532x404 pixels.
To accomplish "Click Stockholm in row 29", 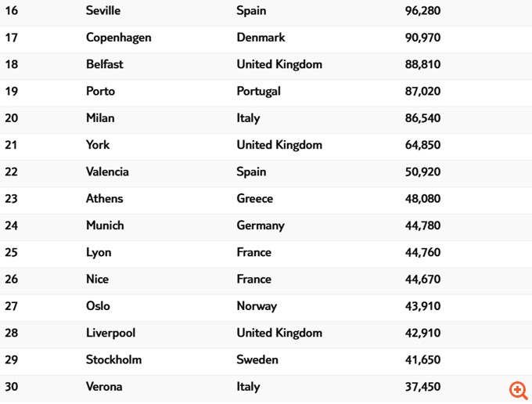I will (113, 360).
